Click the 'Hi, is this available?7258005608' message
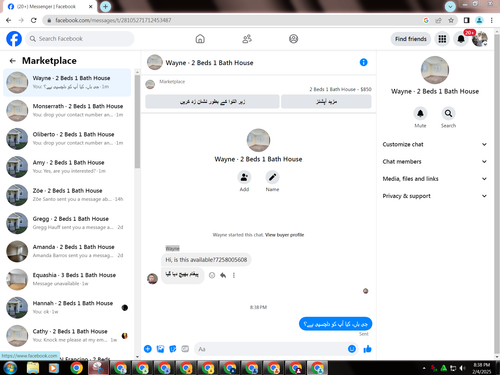Screen dimensions: 500x375 (x=206, y=260)
